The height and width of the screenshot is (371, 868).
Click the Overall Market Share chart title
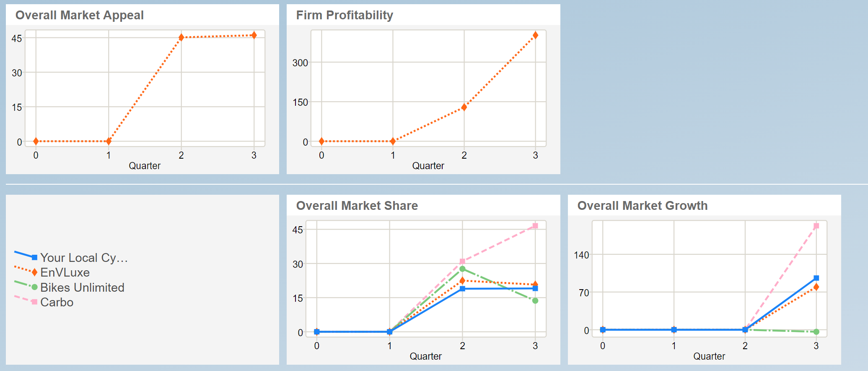pyautogui.click(x=357, y=206)
